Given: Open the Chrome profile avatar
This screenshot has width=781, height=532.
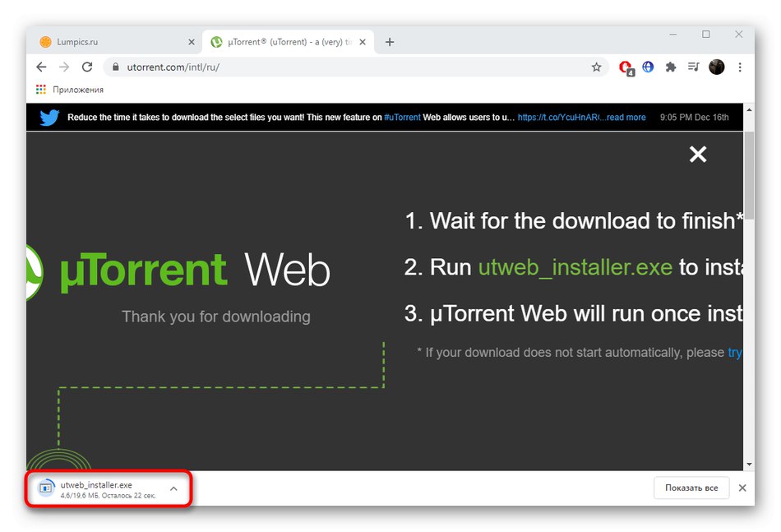Looking at the screenshot, I should [716, 67].
